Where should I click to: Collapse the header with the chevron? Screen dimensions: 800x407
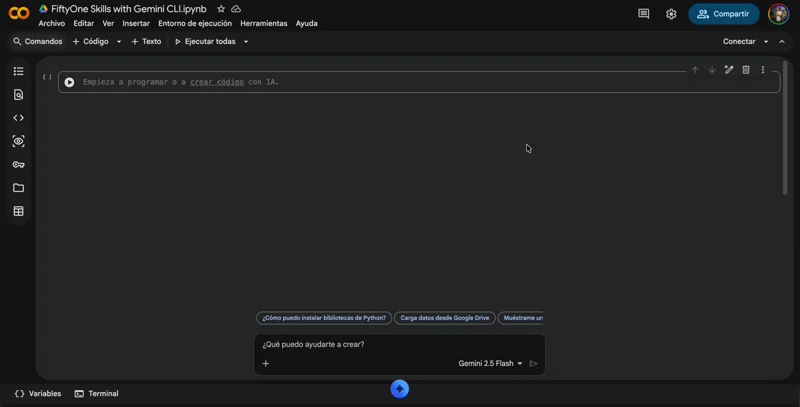[782, 42]
